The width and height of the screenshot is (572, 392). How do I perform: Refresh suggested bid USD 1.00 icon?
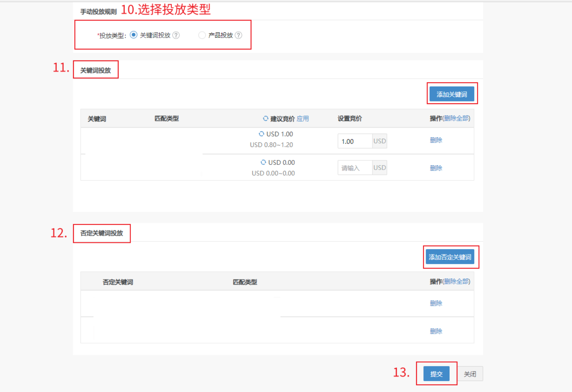point(261,134)
